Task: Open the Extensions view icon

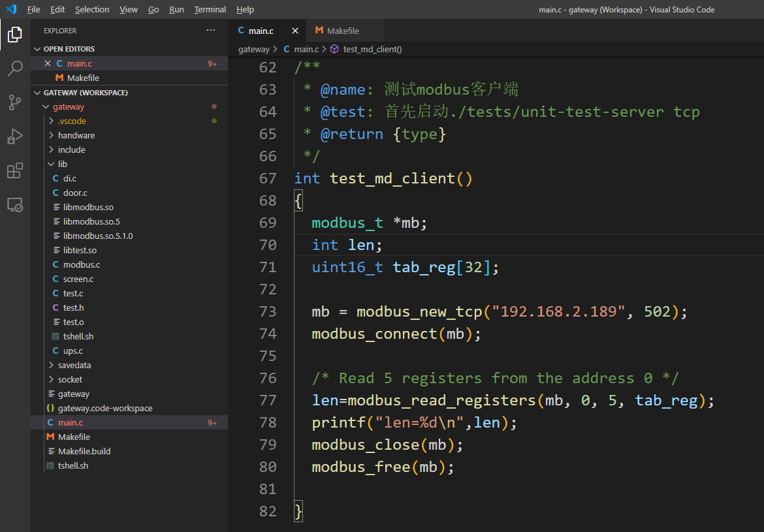Action: [15, 171]
